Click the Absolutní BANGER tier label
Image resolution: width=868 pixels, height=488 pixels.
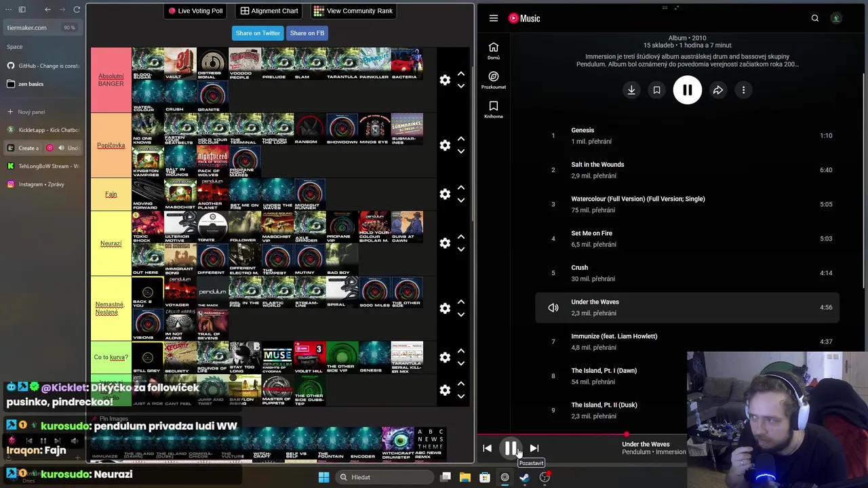click(111, 80)
